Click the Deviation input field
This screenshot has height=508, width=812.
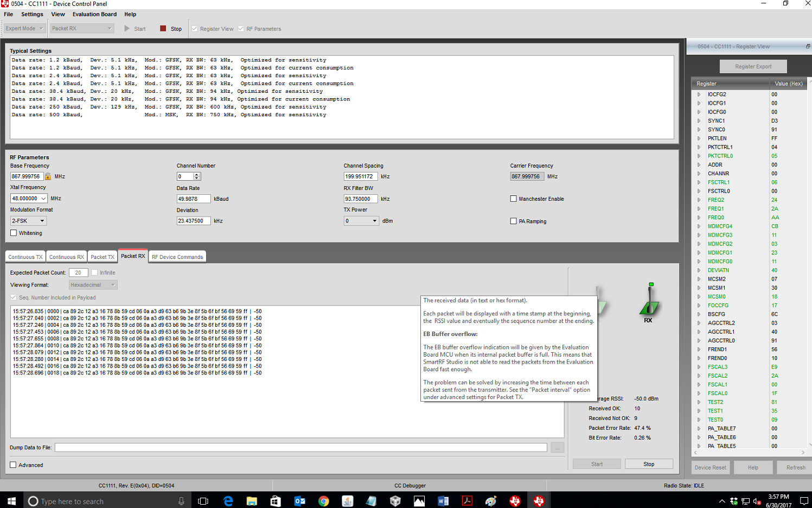click(x=194, y=221)
